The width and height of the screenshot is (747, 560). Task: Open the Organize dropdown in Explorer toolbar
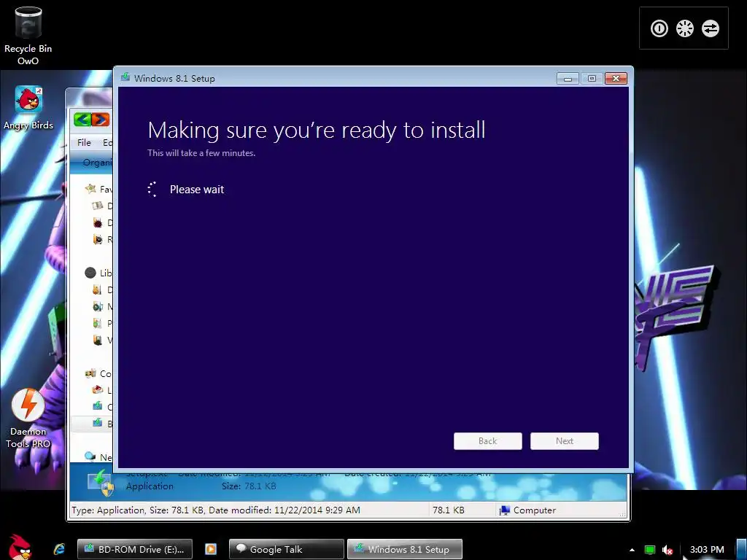tap(97, 163)
